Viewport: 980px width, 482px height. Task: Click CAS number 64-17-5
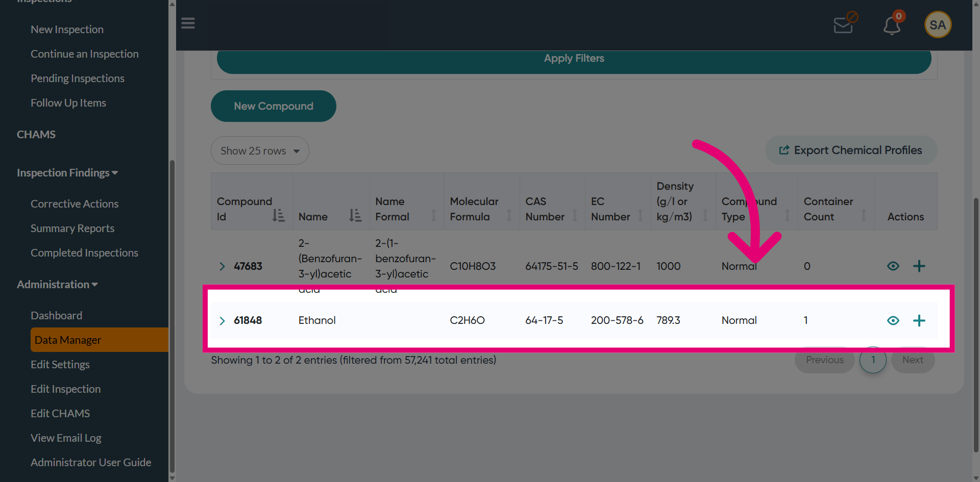point(544,320)
